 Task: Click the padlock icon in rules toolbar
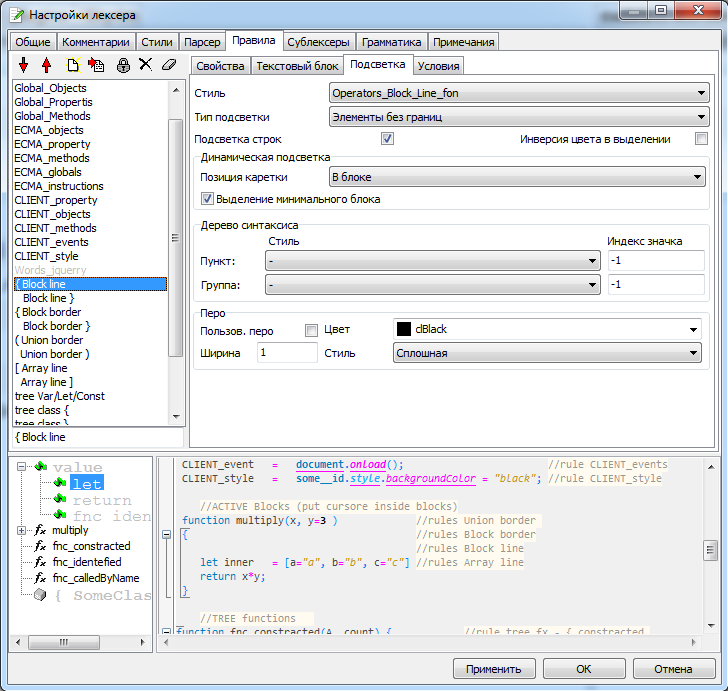123,65
